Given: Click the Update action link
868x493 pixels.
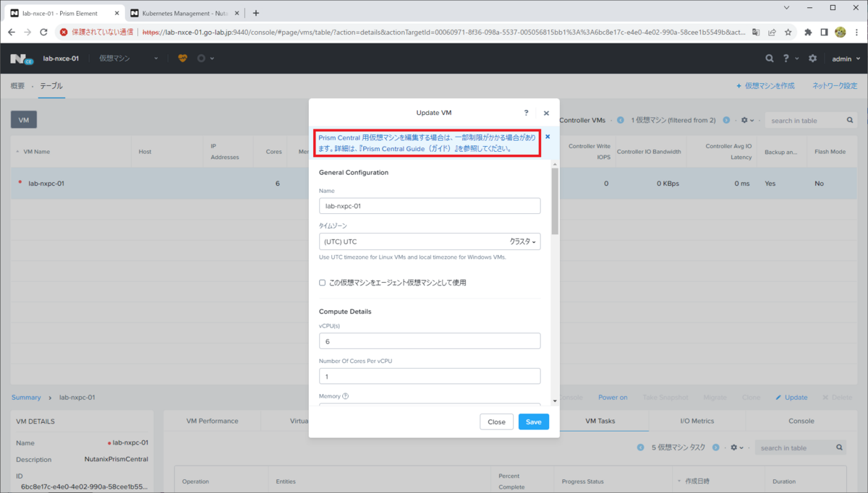Looking at the screenshot, I should click(x=791, y=398).
